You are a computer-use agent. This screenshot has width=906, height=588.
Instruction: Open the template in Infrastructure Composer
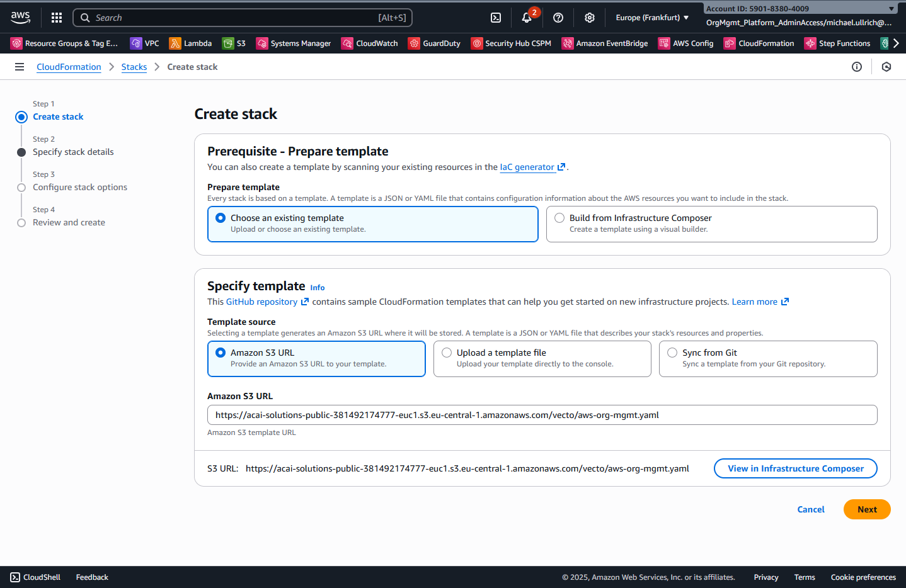795,468
